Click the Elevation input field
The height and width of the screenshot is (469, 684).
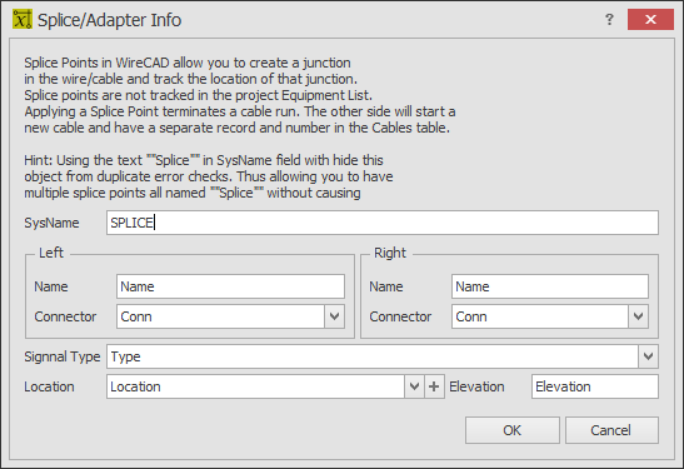(595, 387)
